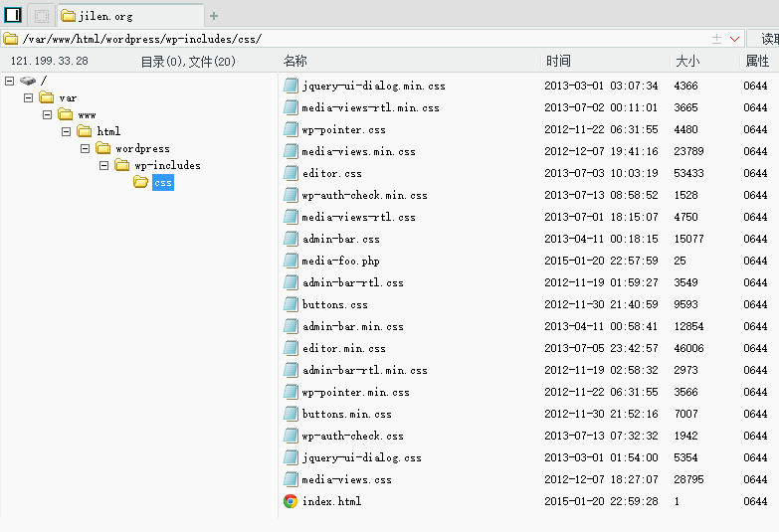Click the size value 28795
Image resolution: width=779 pixels, height=532 pixels.
click(x=688, y=479)
